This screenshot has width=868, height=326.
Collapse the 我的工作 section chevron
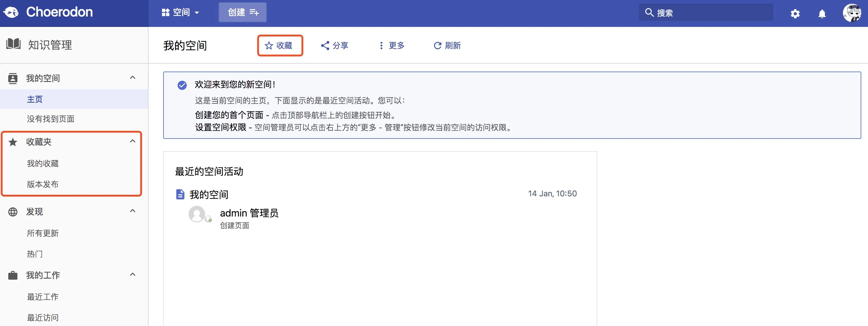[x=133, y=274]
